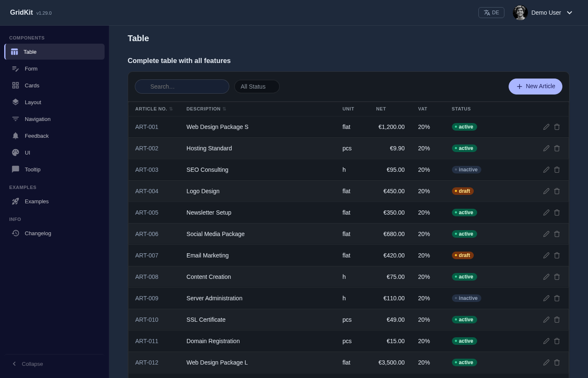Open Navigation components page

click(55, 119)
